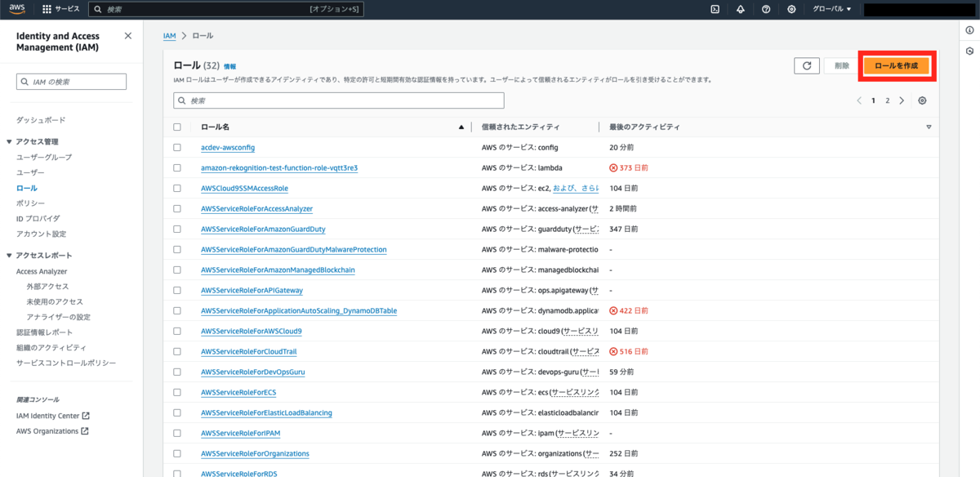Close the IAM navigation sidebar
The image size is (980, 477).
tap(127, 36)
